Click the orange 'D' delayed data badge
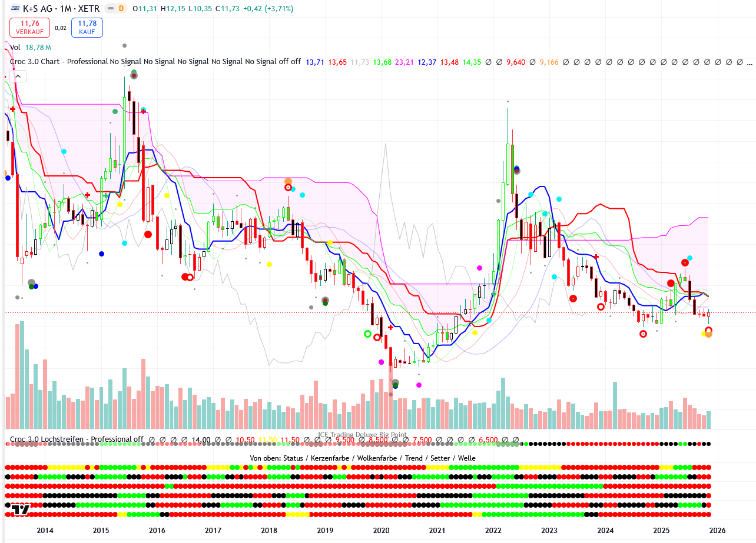This screenshot has height=543, width=756. (x=121, y=9)
